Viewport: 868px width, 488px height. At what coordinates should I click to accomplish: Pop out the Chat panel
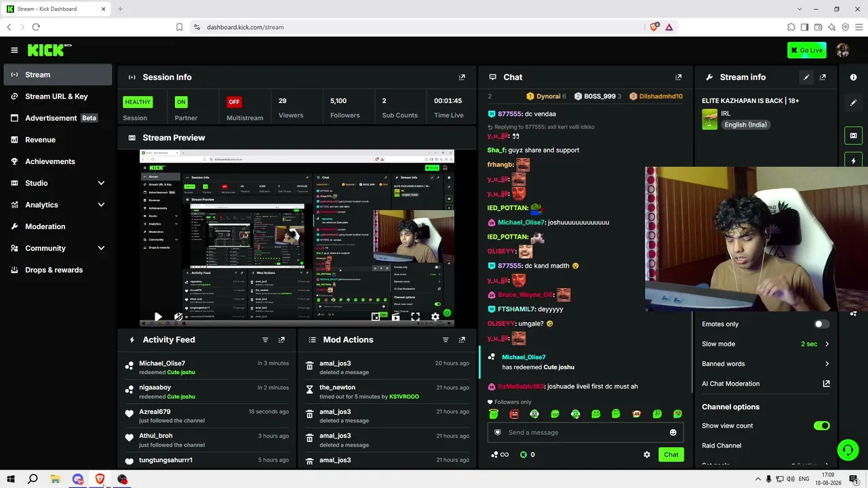(678, 77)
